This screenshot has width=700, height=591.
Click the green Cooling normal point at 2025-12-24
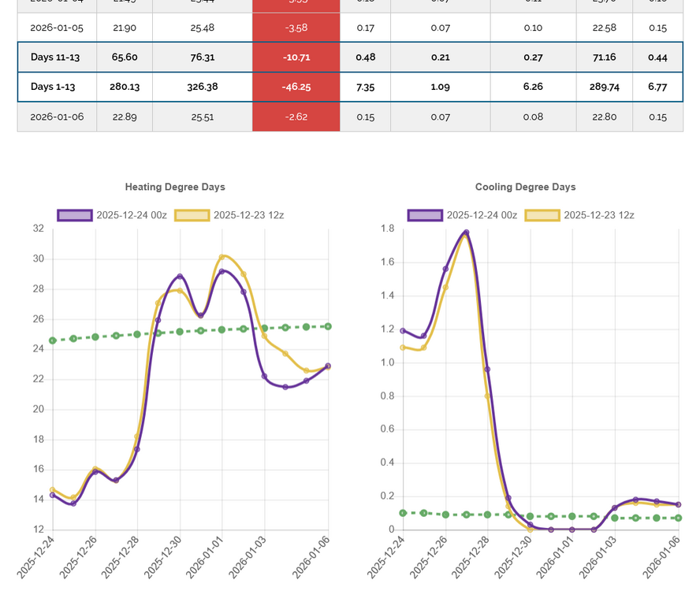coord(403,513)
